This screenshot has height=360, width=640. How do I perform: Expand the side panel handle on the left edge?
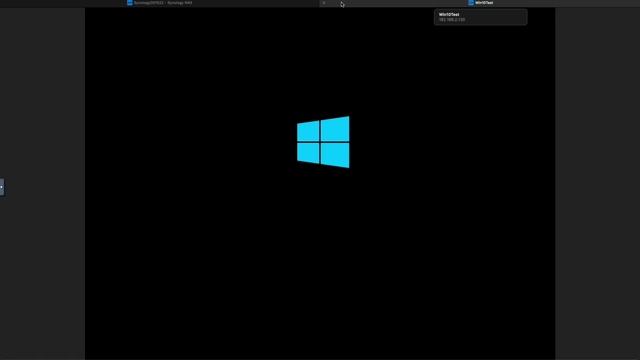tap(2, 187)
